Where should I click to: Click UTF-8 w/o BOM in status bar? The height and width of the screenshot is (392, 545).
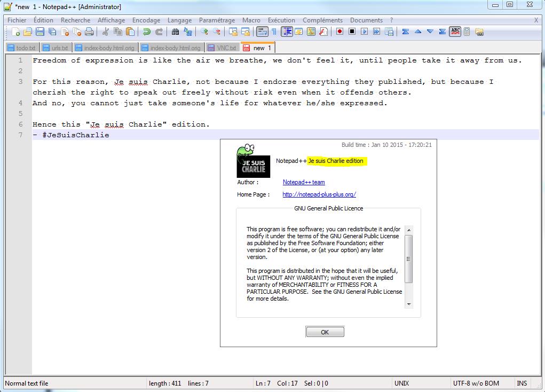(476, 383)
